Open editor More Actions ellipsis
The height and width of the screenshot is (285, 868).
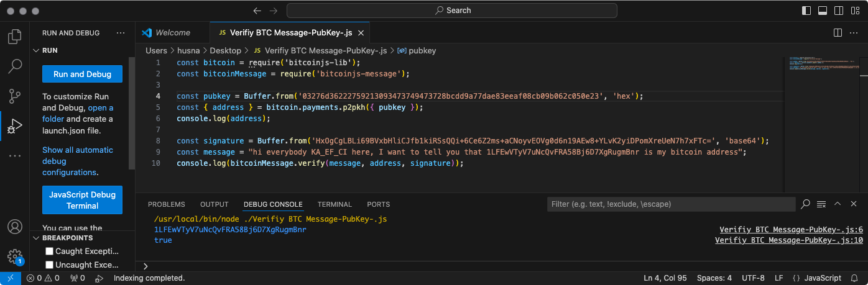854,32
